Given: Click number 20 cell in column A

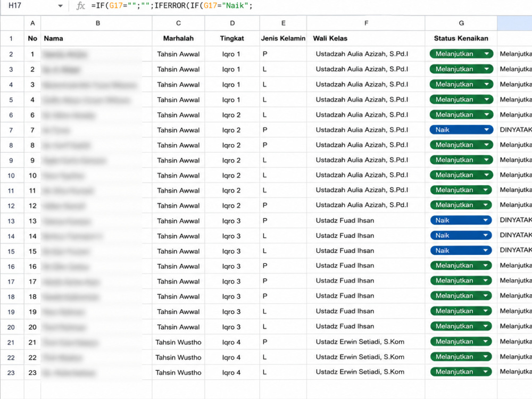Looking at the screenshot, I should coord(32,327).
